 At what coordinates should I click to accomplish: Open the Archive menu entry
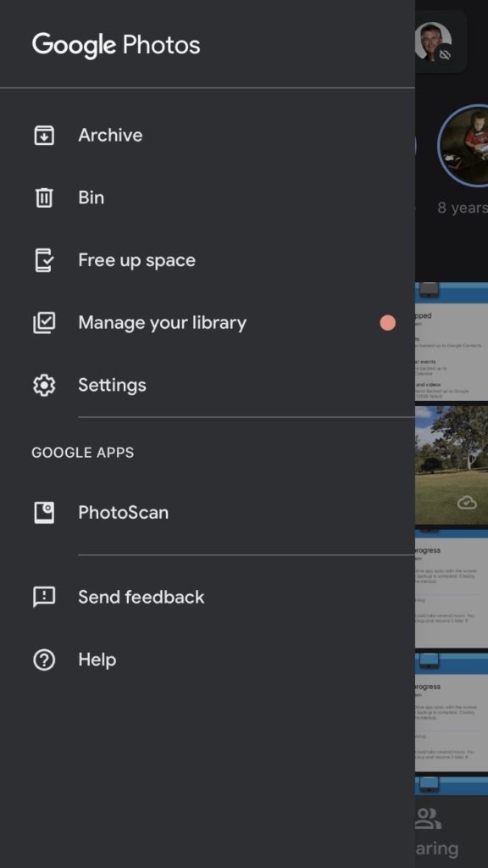point(208,135)
